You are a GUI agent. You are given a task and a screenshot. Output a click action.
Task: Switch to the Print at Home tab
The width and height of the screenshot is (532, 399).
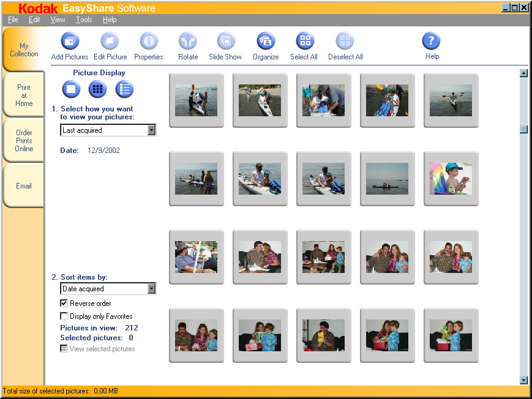pyautogui.click(x=24, y=95)
